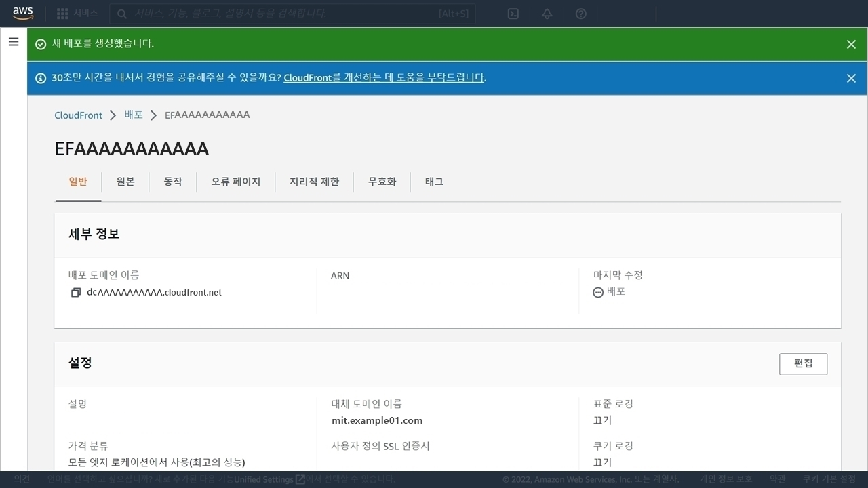The height and width of the screenshot is (488, 868).
Task: Click the 쿠키 로깅 label
Action: [x=613, y=446]
